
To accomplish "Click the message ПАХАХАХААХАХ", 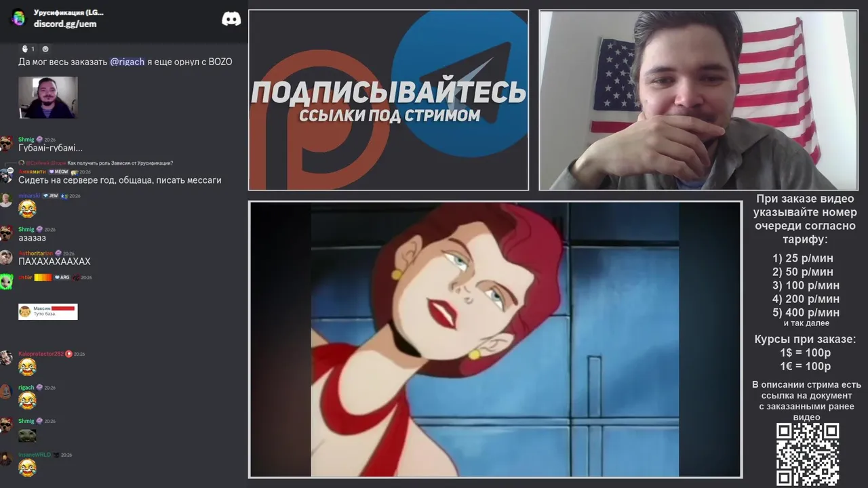I will tap(54, 262).
